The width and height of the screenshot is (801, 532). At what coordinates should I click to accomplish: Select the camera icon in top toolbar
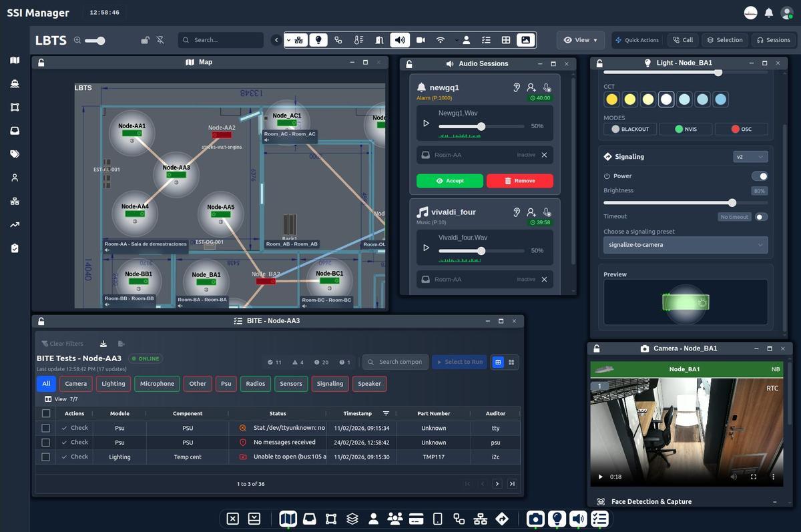(x=421, y=40)
